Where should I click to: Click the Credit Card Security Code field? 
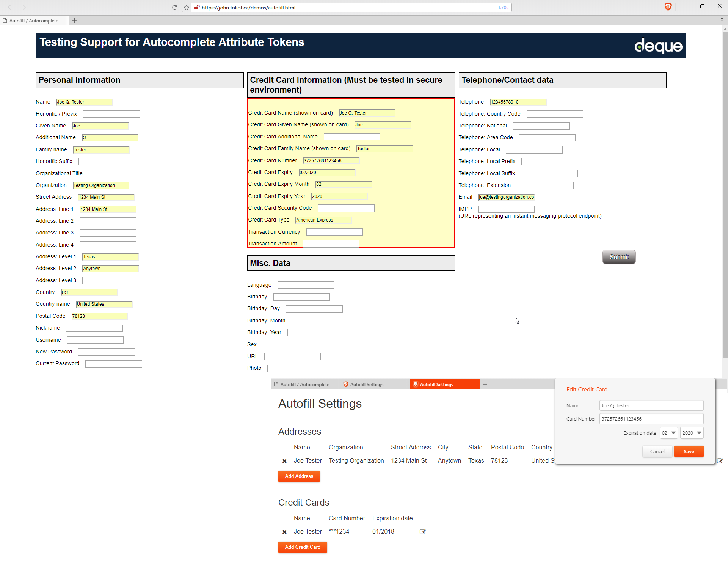click(346, 208)
